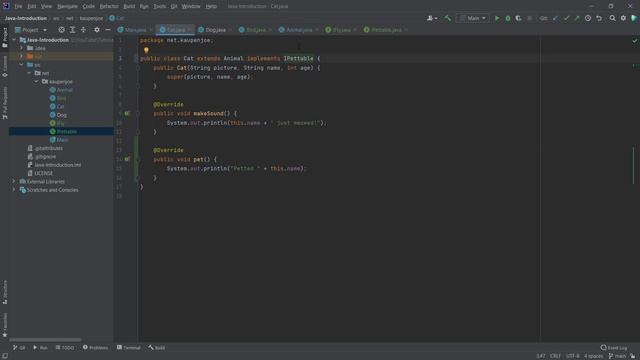
Task: Open Search Everywhere magnifier
Action: (613, 18)
